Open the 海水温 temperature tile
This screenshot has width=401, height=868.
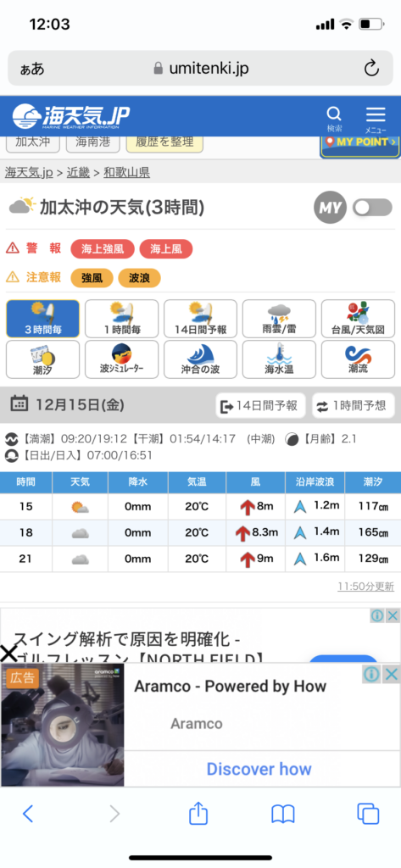[279, 359]
